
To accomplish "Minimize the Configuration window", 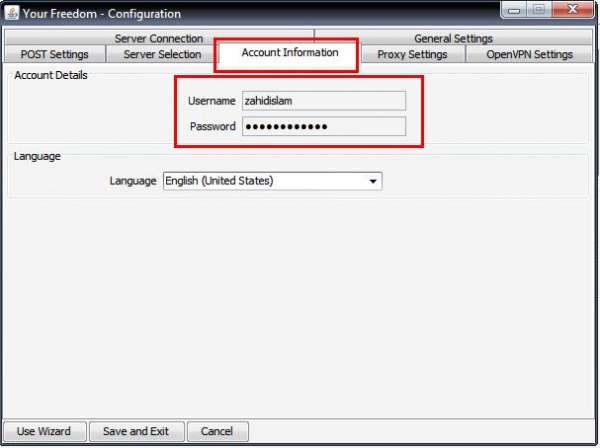I will (x=514, y=10).
